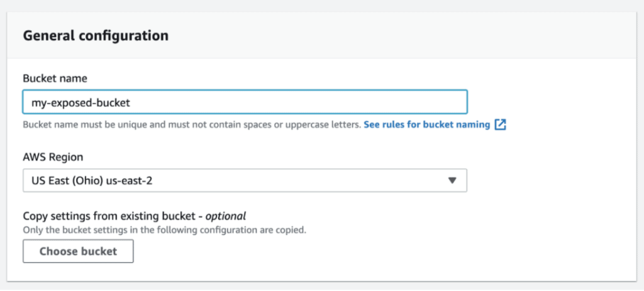Click the empty end of Bucket name field
Viewport: 644px width, 291px height.
377,102
